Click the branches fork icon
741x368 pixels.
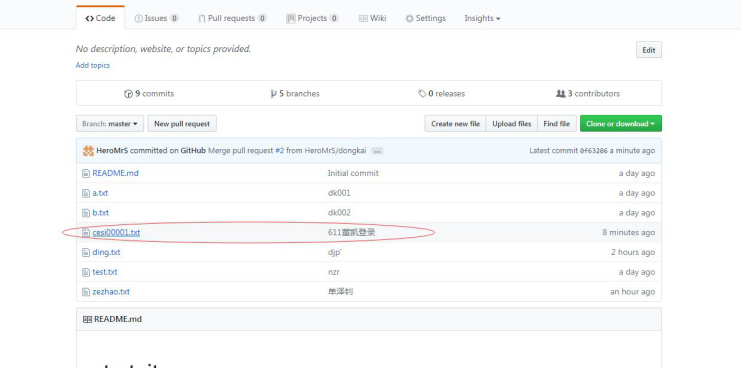coord(273,94)
